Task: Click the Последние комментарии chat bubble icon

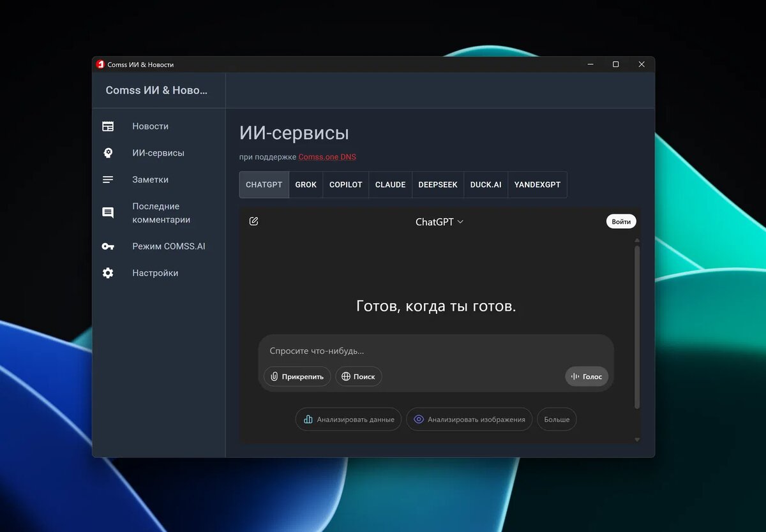Action: point(108,213)
